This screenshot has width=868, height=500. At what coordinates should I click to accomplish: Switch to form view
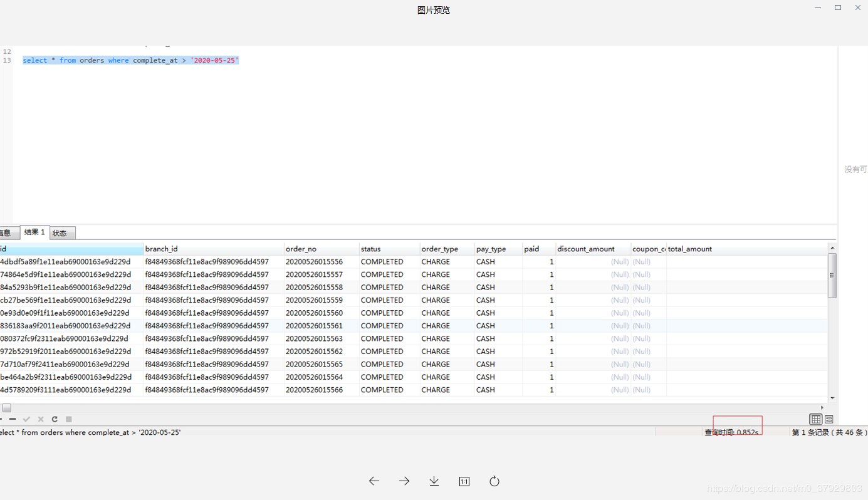pos(829,419)
